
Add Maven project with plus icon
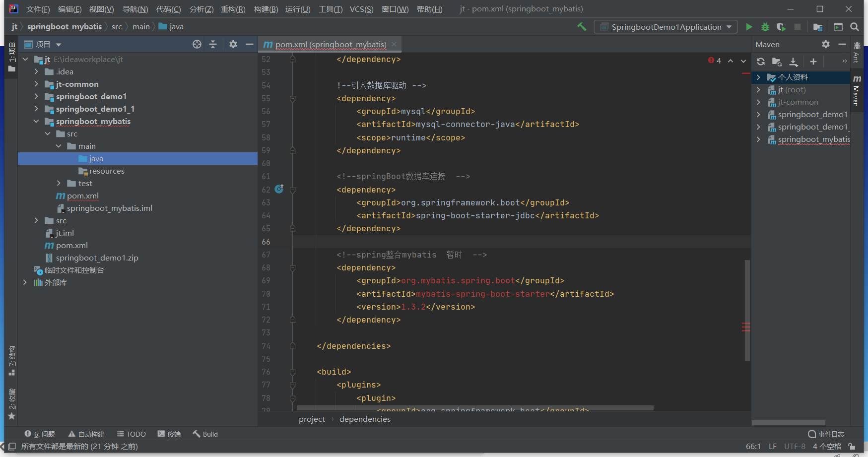[x=813, y=62]
